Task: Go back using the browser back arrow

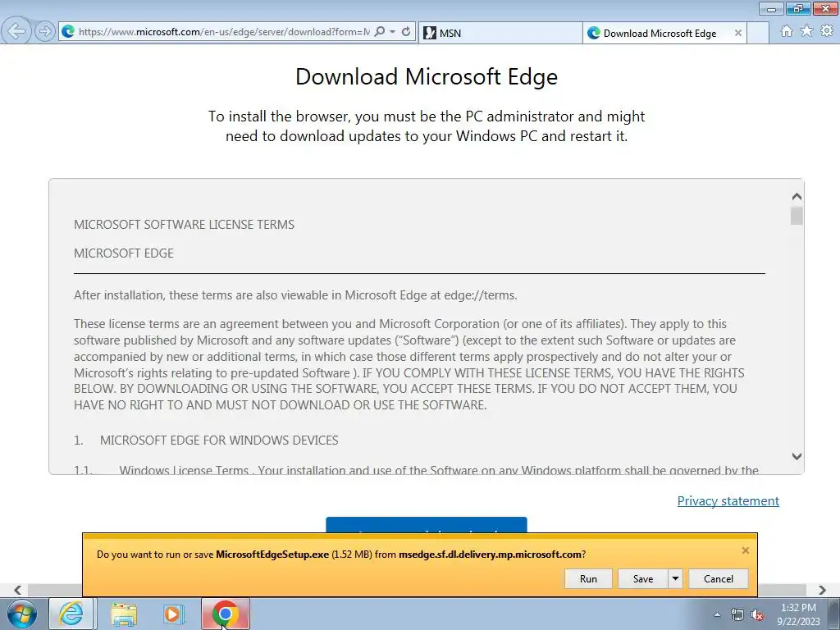Action: click(16, 31)
